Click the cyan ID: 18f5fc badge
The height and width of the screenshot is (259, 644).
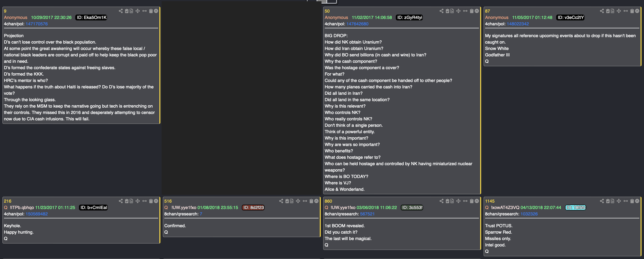click(576, 208)
